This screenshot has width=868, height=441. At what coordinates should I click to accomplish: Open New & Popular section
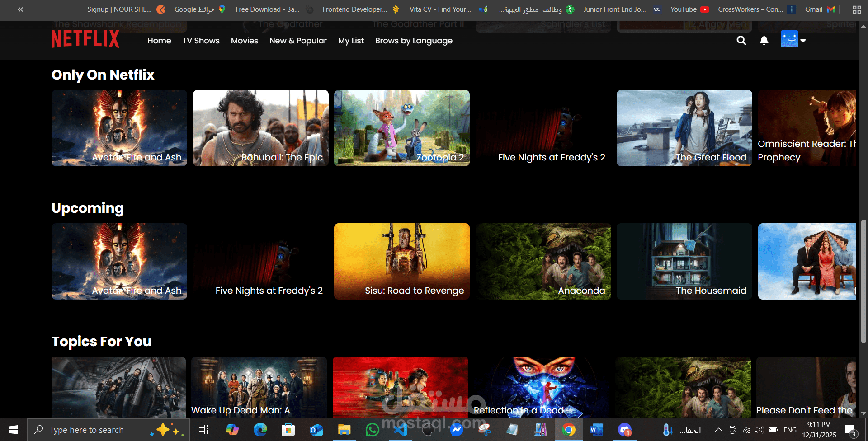click(x=298, y=41)
